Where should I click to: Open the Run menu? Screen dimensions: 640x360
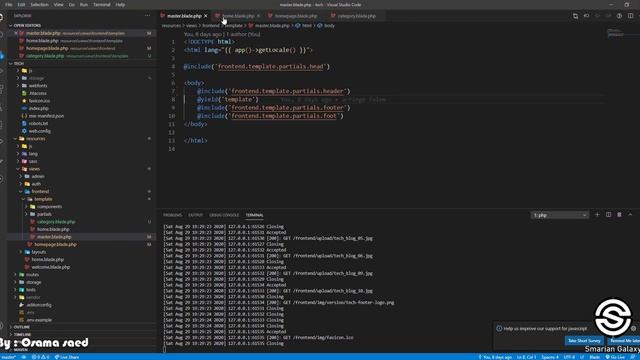[84, 4]
